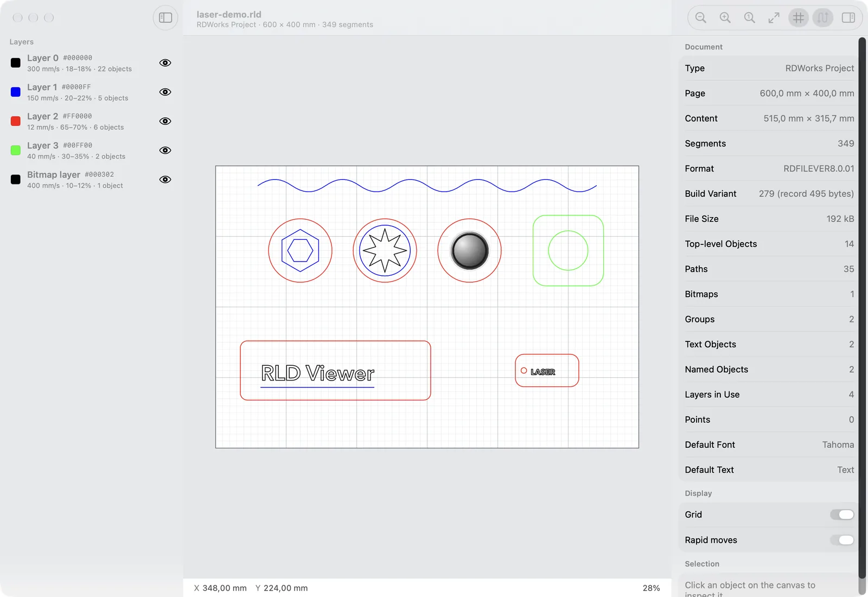Hide Layer 0 with its eye icon
Viewport: 868px width, 597px height.
(165, 63)
